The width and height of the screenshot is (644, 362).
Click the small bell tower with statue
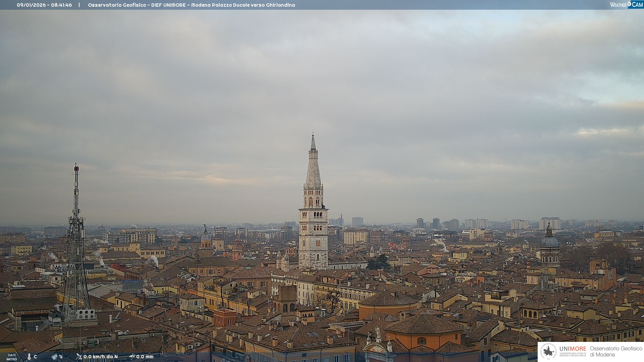[206, 240]
